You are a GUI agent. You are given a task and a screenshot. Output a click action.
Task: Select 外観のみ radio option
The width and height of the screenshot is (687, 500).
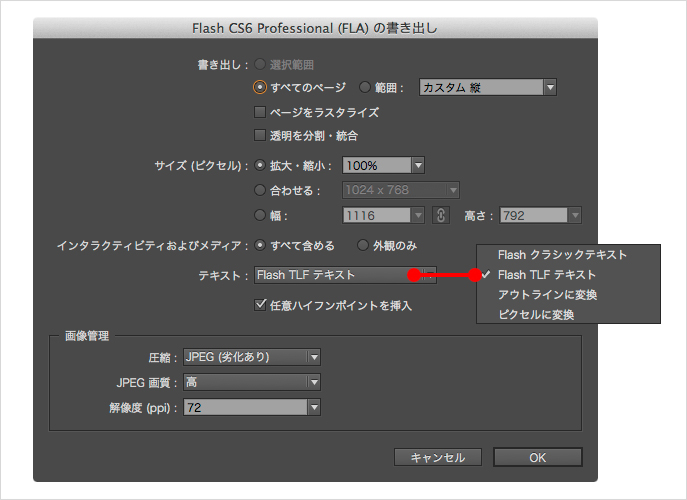click(362, 245)
